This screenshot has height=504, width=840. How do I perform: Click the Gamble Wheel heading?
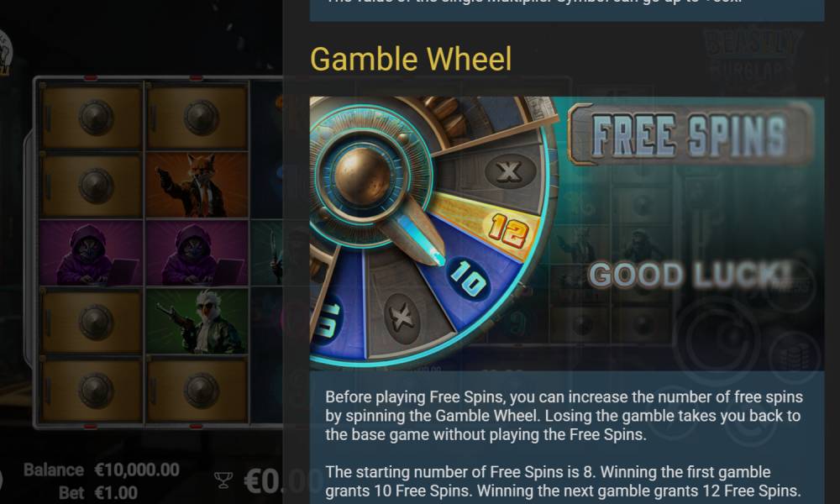411,59
